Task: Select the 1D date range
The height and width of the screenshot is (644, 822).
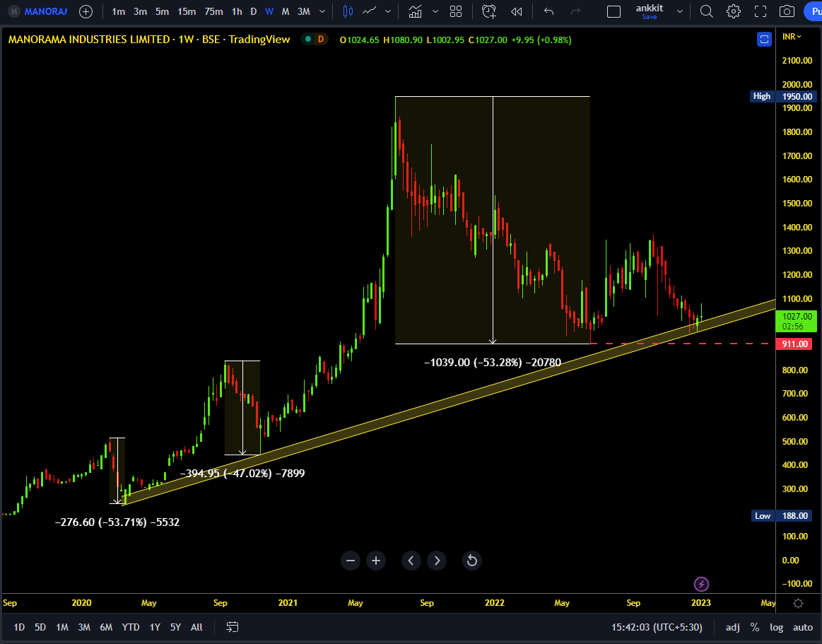Action: tap(19, 627)
